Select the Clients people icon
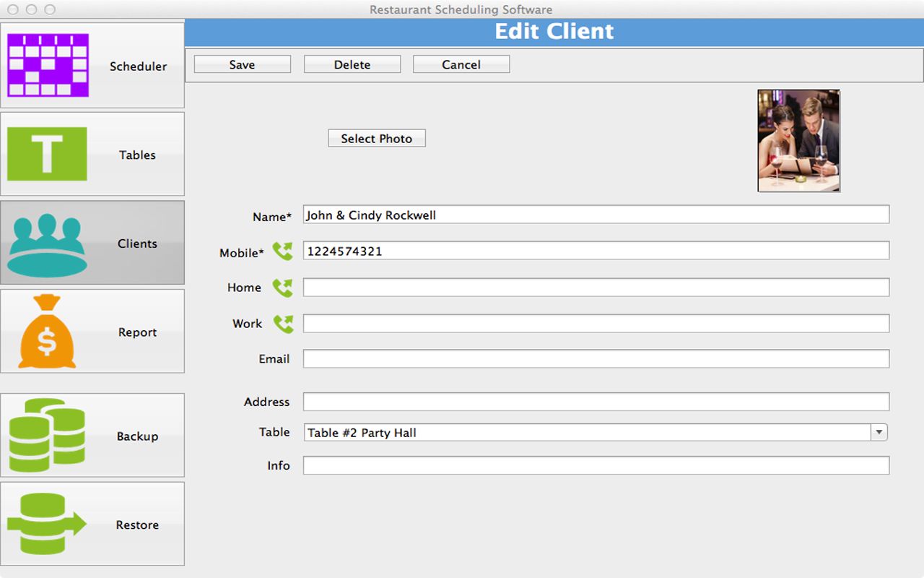 [47, 246]
